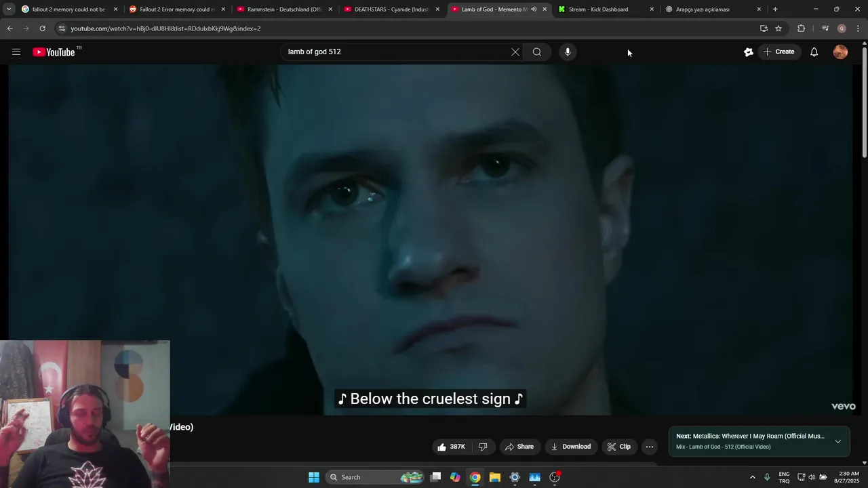Like the video with 387K thumbs up
Screen dimensions: 868x488
coord(452,447)
